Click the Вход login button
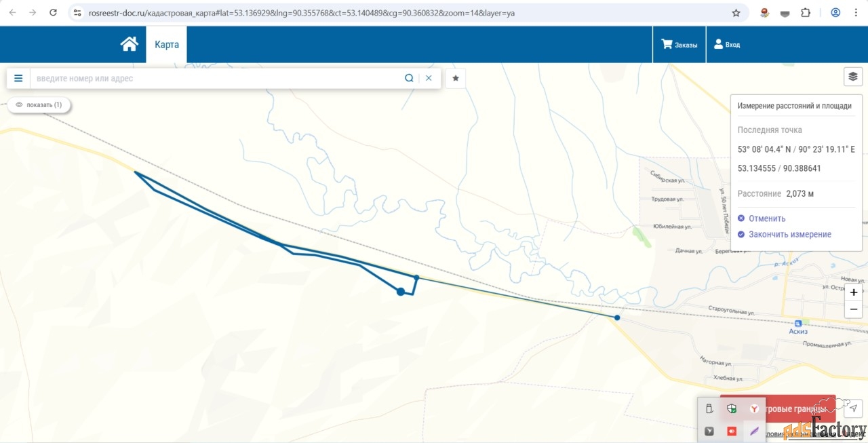This screenshot has height=443, width=868. (x=727, y=45)
